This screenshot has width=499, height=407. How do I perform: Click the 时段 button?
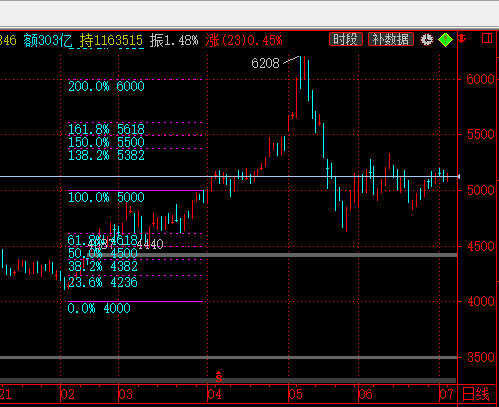pos(346,40)
